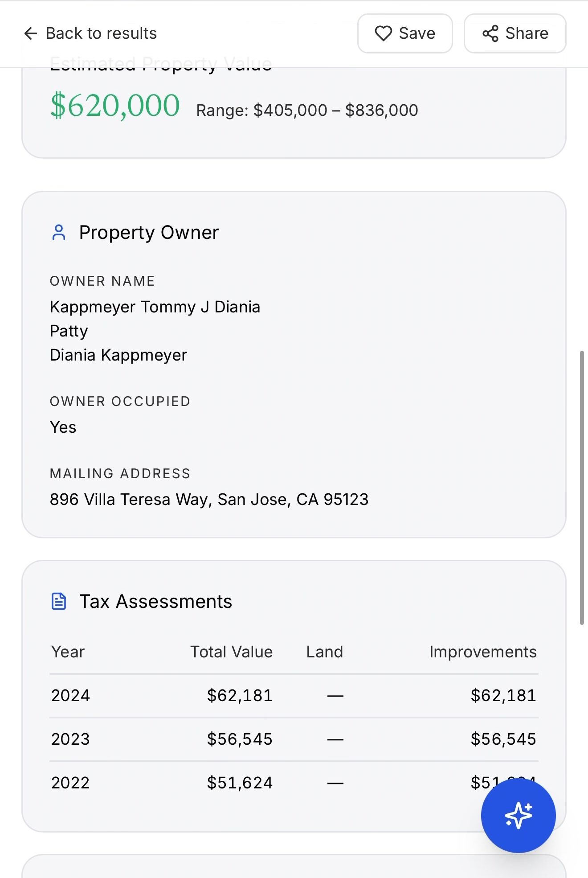Click the Property Owner person icon
The image size is (588, 878).
[x=59, y=233]
